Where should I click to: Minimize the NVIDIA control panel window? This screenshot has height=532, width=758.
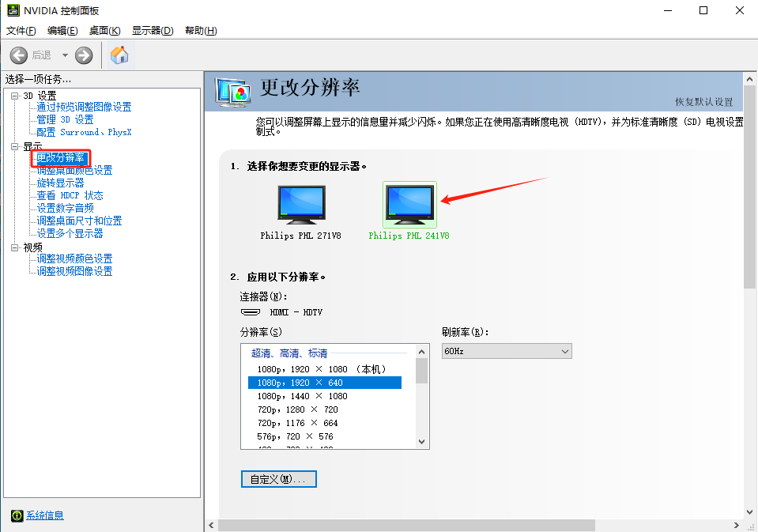(x=668, y=10)
